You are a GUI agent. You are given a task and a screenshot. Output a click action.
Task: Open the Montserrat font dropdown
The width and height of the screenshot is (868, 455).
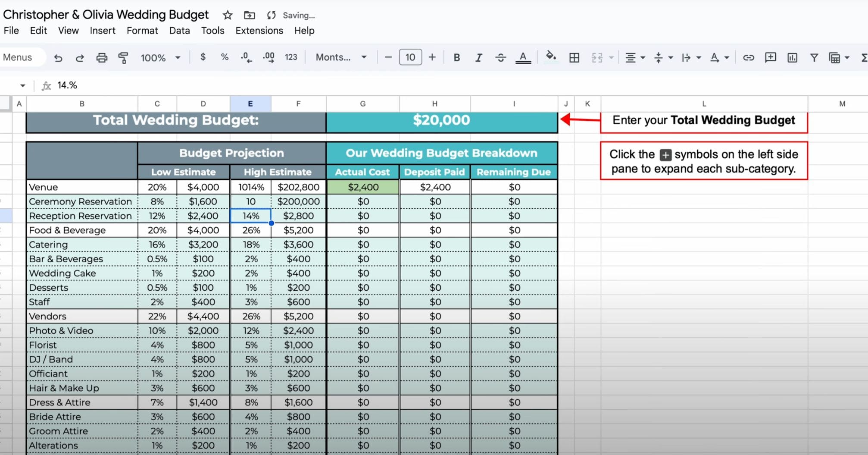(341, 58)
